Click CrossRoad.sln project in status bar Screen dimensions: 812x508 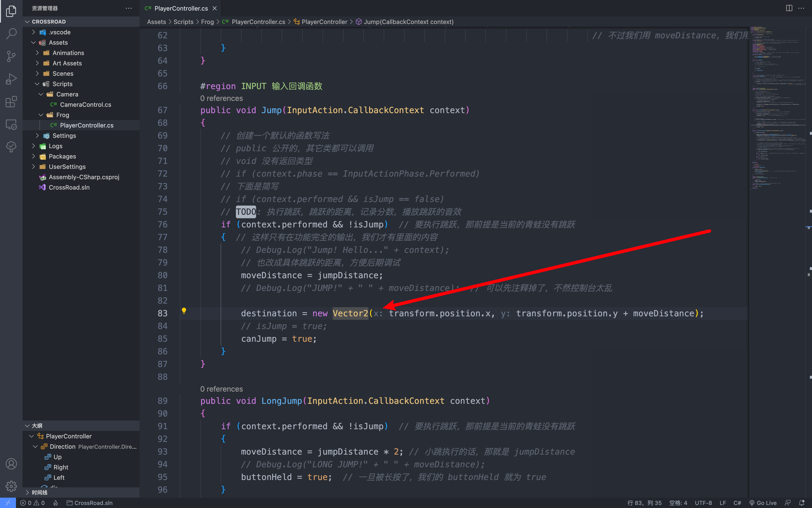pyautogui.click(x=90, y=503)
